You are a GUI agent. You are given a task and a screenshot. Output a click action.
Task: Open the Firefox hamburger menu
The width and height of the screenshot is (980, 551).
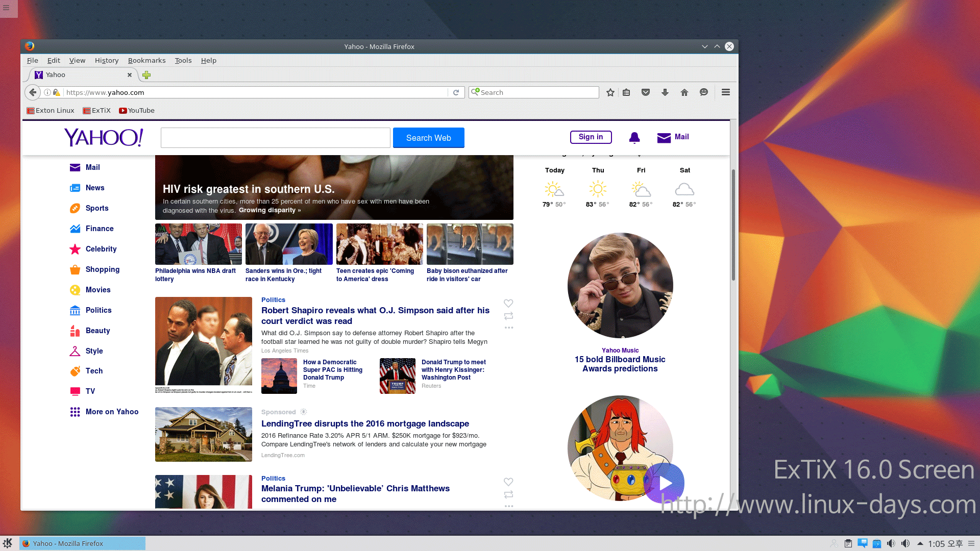pos(726,92)
